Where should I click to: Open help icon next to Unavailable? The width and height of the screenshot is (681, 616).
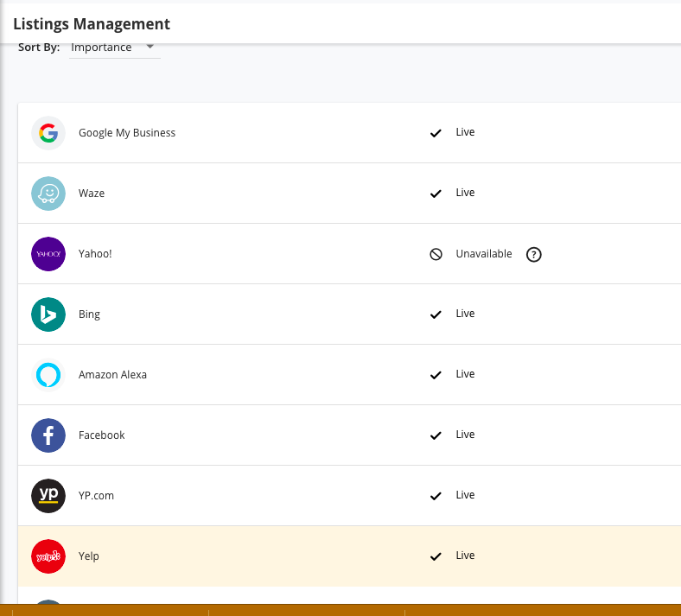point(534,254)
